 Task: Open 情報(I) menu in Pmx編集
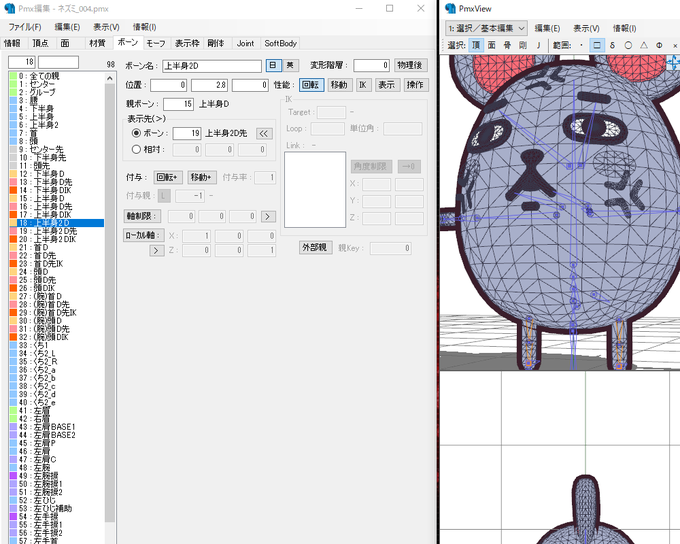tap(144, 27)
